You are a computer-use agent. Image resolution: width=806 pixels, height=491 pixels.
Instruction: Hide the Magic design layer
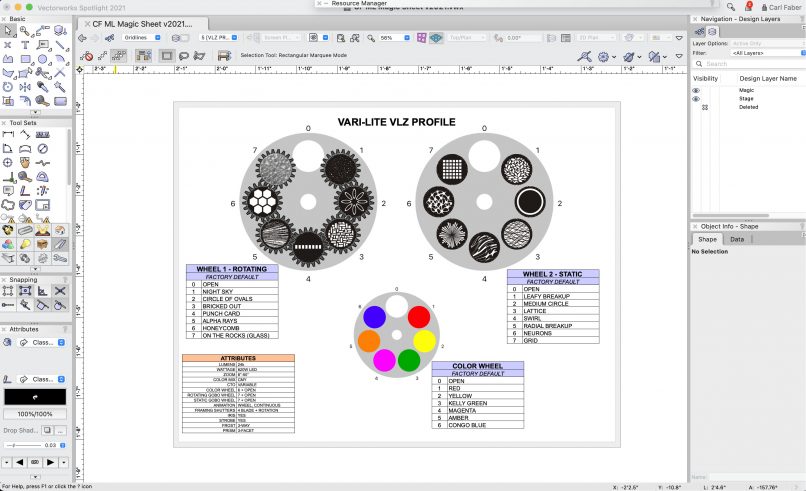click(x=696, y=90)
